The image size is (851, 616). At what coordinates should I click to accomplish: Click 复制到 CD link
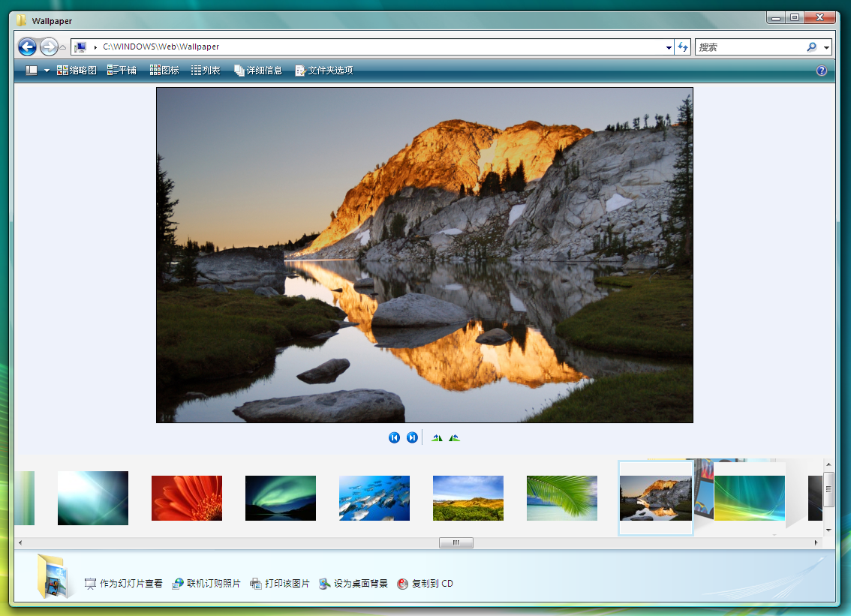pos(425,583)
